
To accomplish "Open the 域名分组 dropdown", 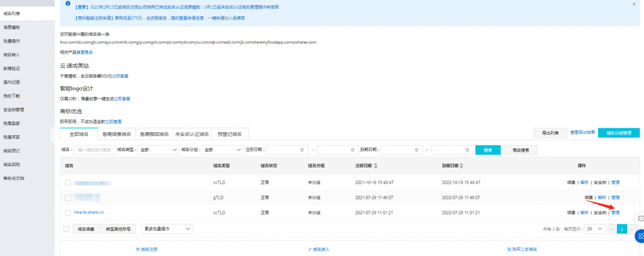I will (x=222, y=150).
